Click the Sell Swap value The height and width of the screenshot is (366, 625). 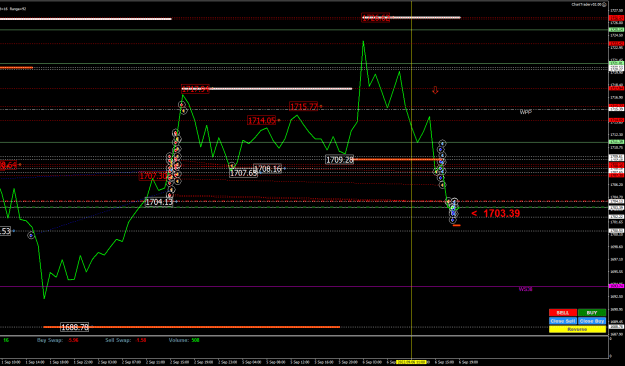(141, 340)
